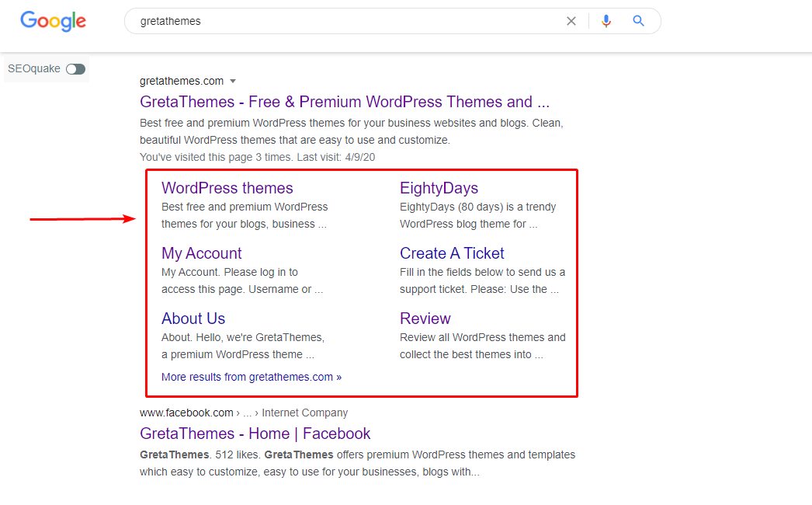Image resolution: width=812 pixels, height=505 pixels.
Task: Toggle the SEOquake switch
Action: click(75, 69)
